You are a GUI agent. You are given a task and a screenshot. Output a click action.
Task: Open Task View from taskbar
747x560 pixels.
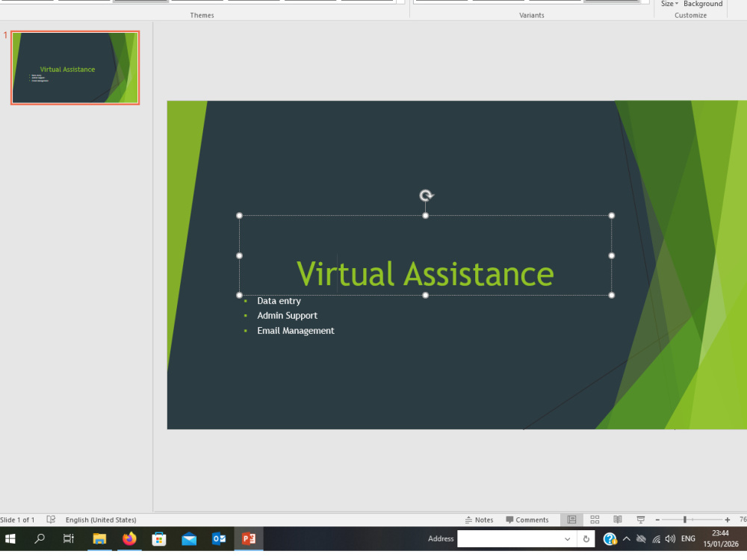(x=69, y=538)
